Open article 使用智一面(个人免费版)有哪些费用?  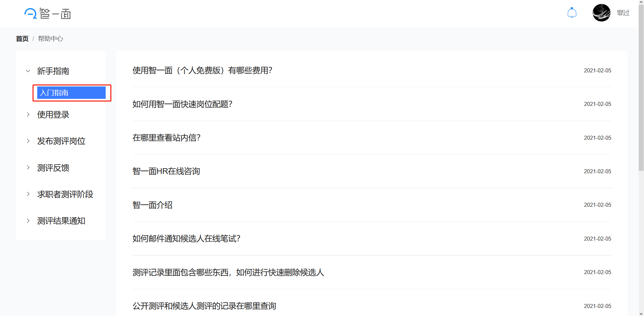point(202,70)
